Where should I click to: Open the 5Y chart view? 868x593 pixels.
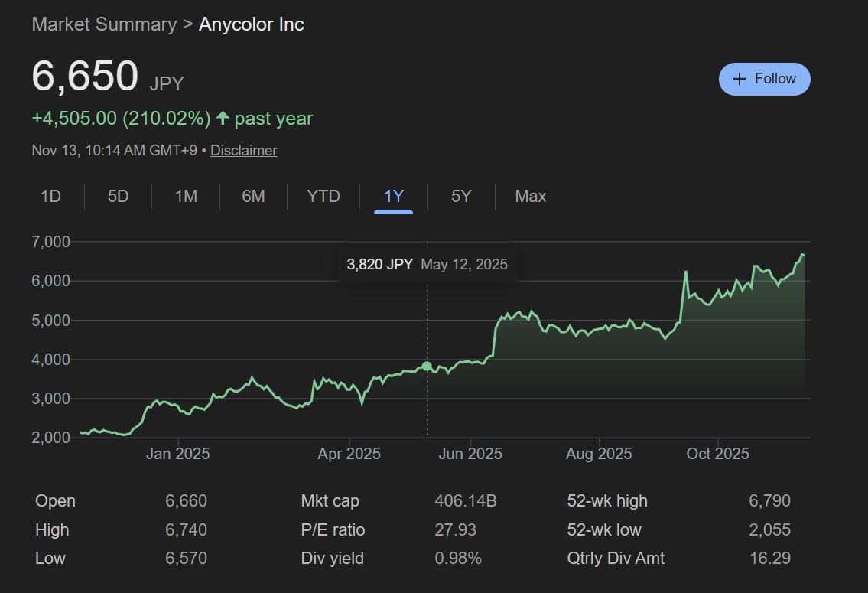click(x=461, y=197)
